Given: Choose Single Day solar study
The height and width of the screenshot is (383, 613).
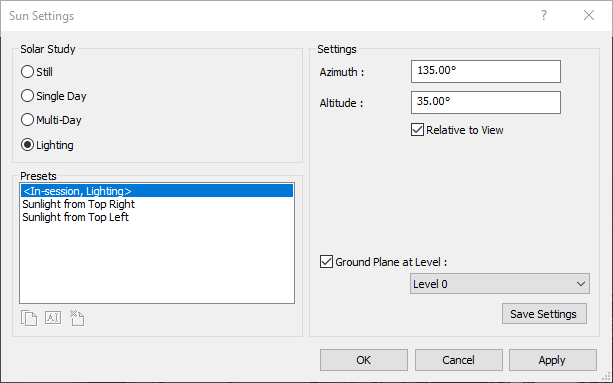Looking at the screenshot, I should coord(54,96).
